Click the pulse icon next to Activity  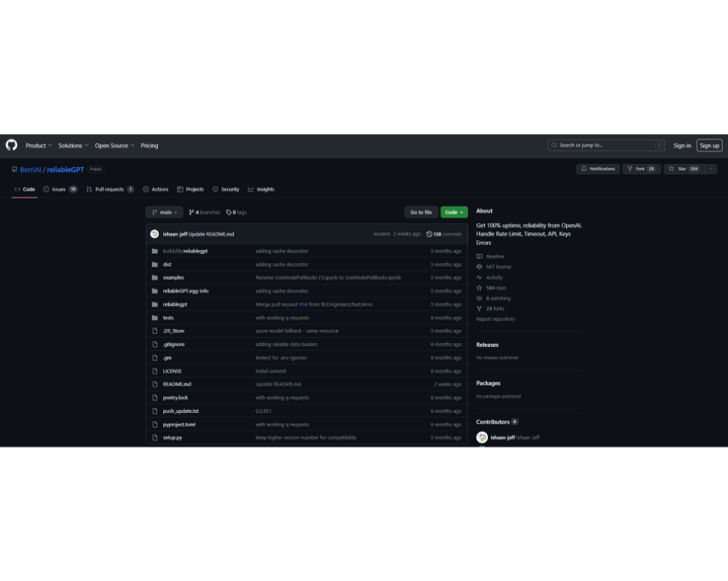[x=479, y=278]
